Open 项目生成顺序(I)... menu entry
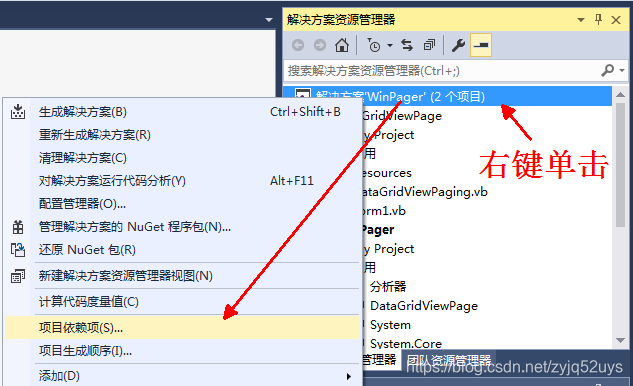Image resolution: width=633 pixels, height=386 pixels. 182,351
